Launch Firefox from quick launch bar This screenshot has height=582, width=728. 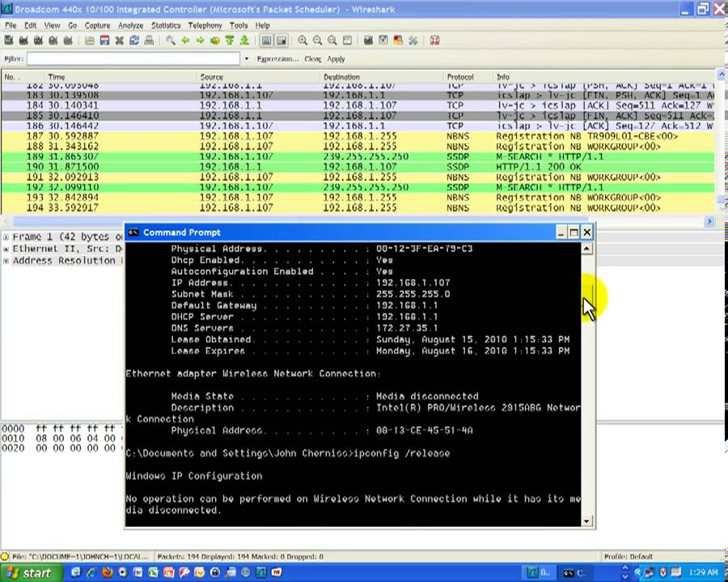coord(107,573)
